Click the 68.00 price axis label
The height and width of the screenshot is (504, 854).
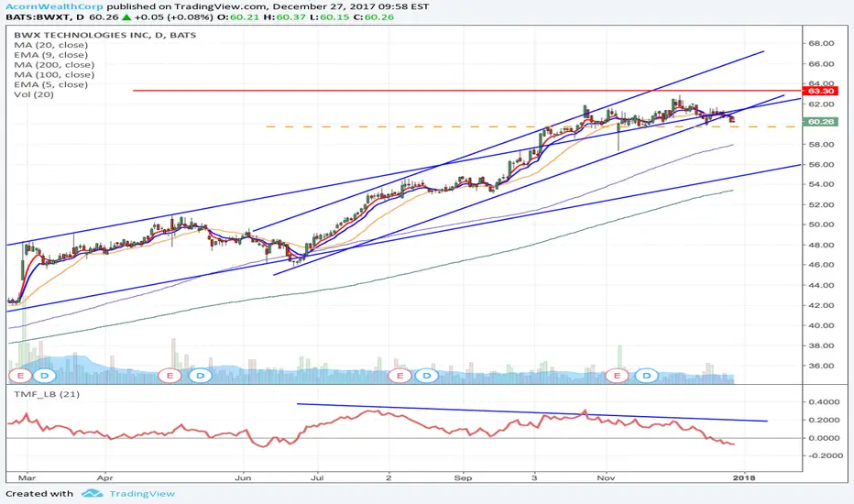point(821,44)
